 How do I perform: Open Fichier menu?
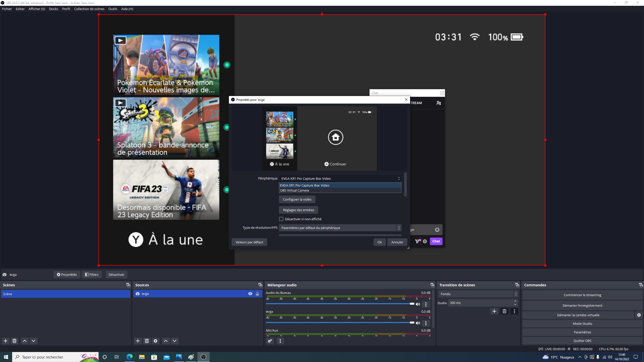tap(7, 9)
